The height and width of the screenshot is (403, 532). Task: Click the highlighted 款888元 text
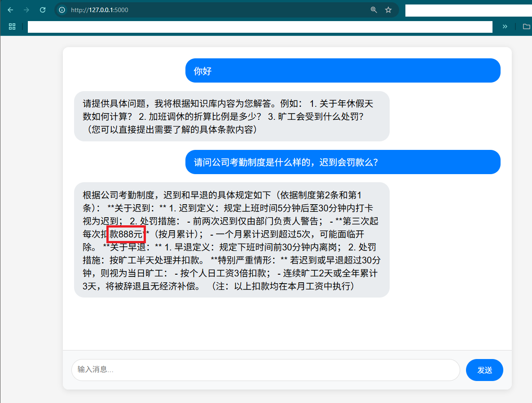[126, 234]
